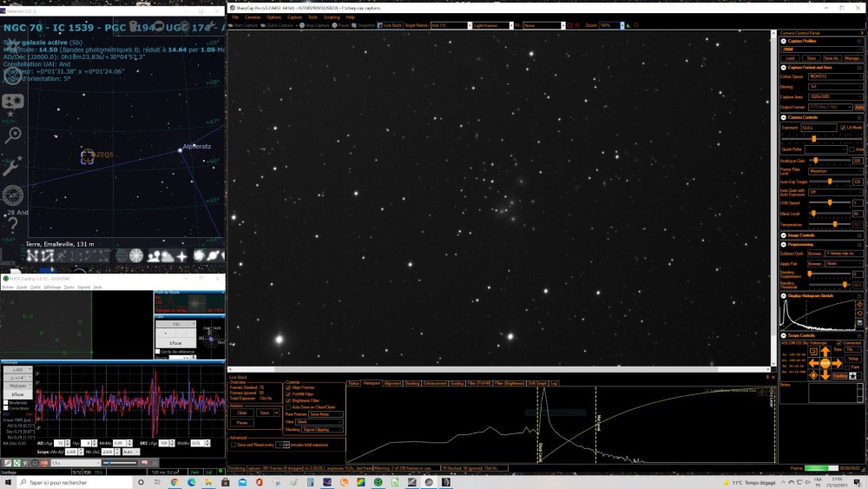Open Colour Space MONO12 dropdown
The width and height of the screenshot is (868, 489).
pyautogui.click(x=835, y=76)
